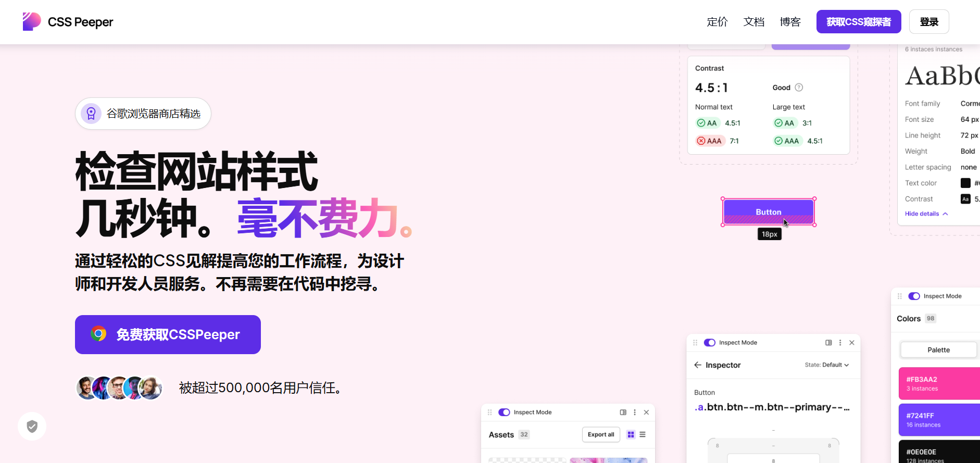Screen dimensions: 980x463
Task: Click the Large text AA badge
Action: 785,123
